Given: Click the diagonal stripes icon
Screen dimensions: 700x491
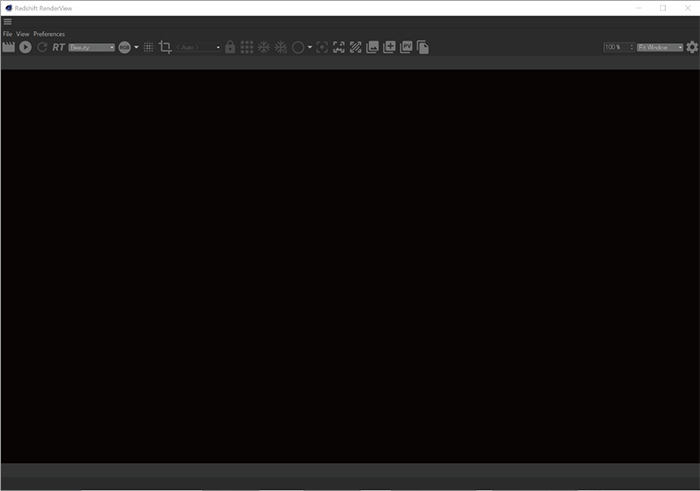Looking at the screenshot, I should (x=356, y=47).
